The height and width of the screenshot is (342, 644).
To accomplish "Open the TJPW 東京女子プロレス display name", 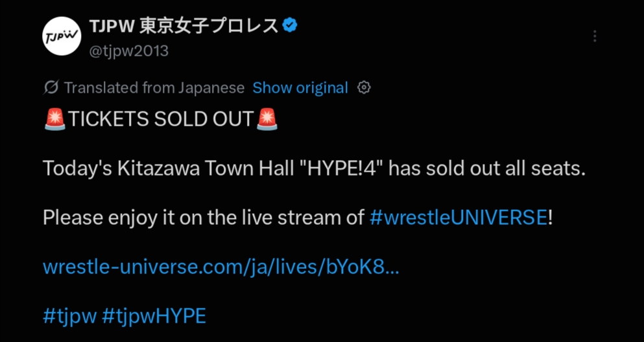I will pos(185,27).
